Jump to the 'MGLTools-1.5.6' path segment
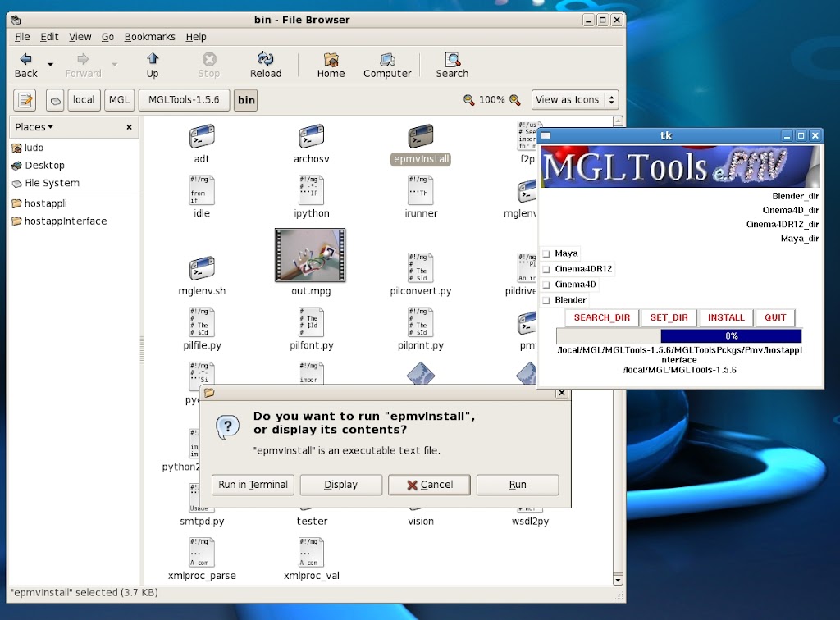This screenshot has width=840, height=620. pos(184,100)
